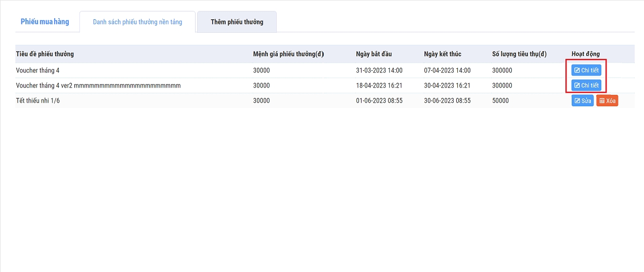Select the Ngày bắt đầu column header

click(x=374, y=54)
